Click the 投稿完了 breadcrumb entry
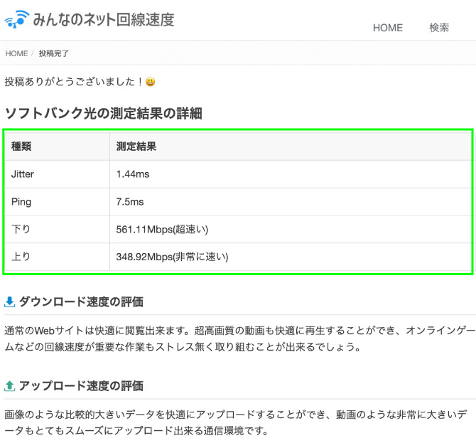This screenshot has width=476, height=448. click(x=54, y=53)
